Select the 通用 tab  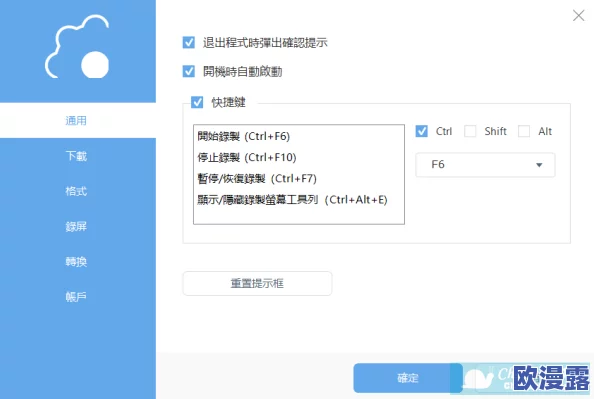tap(78, 120)
